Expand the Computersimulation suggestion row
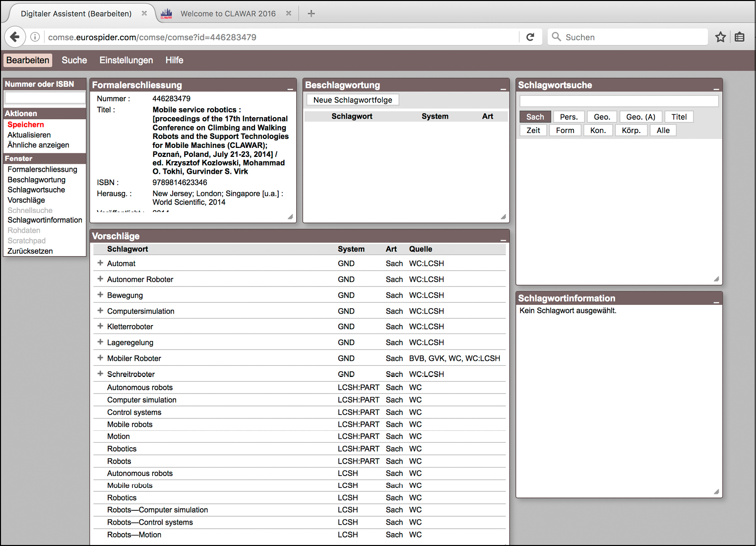 (x=100, y=311)
